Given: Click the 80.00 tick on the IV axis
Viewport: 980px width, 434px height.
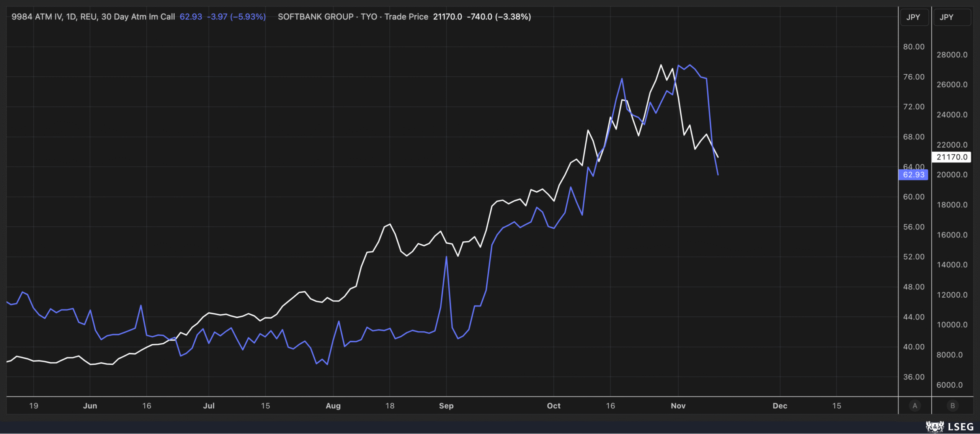Looking at the screenshot, I should [x=914, y=47].
